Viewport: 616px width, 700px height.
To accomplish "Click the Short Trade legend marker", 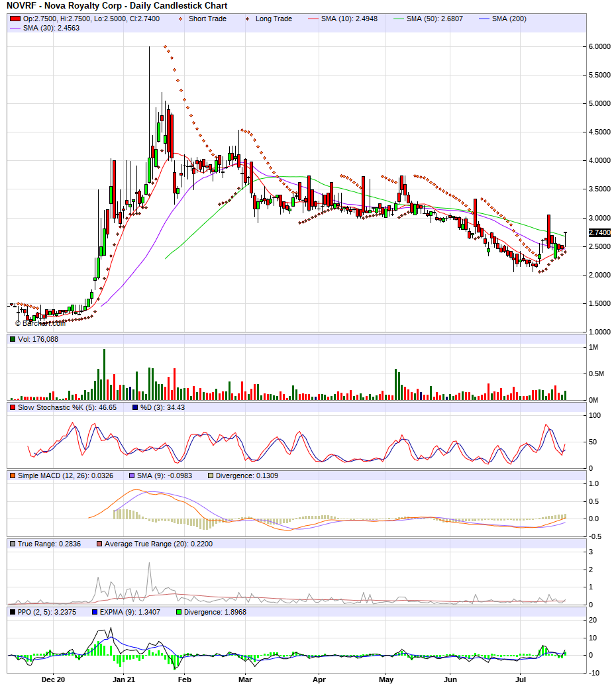I will tap(180, 19).
